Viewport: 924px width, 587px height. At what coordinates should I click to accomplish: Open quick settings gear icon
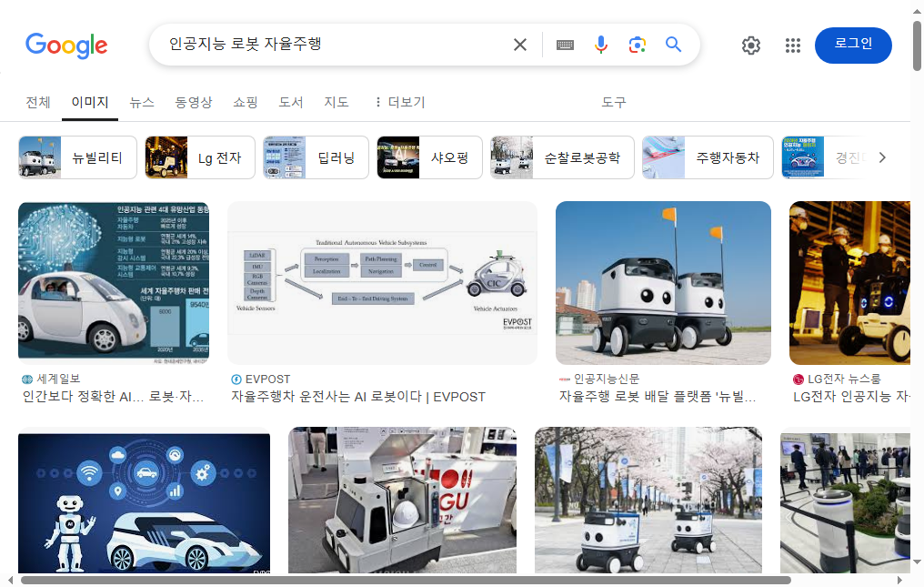pyautogui.click(x=751, y=46)
